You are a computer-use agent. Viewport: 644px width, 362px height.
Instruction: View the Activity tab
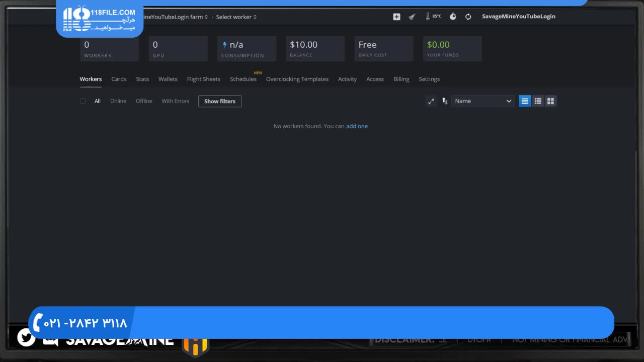click(x=347, y=79)
